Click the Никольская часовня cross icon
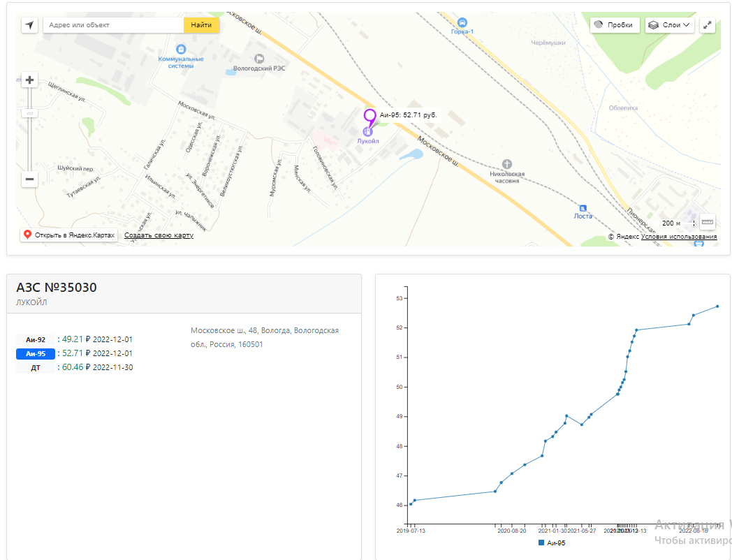Viewport: 732px width, 560px height. (x=507, y=164)
